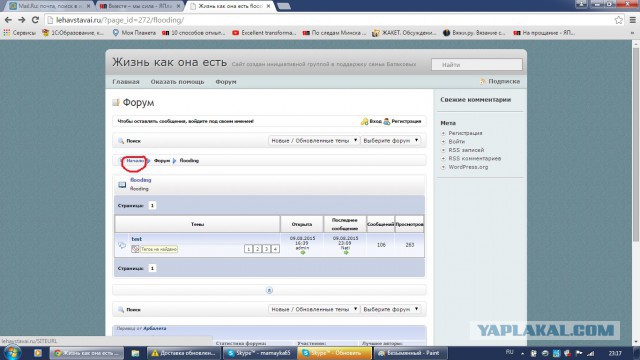Click the RU language indicator

pos(509,352)
